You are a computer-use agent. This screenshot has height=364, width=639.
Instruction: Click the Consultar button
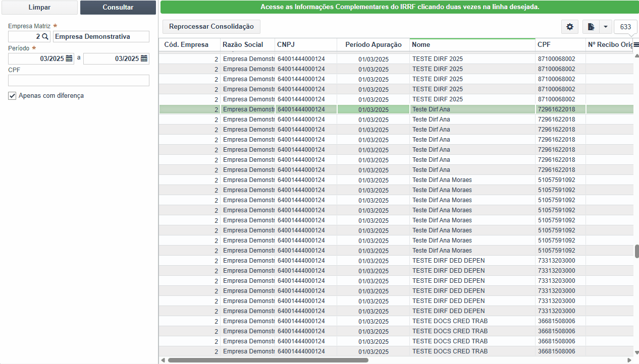pos(118,8)
